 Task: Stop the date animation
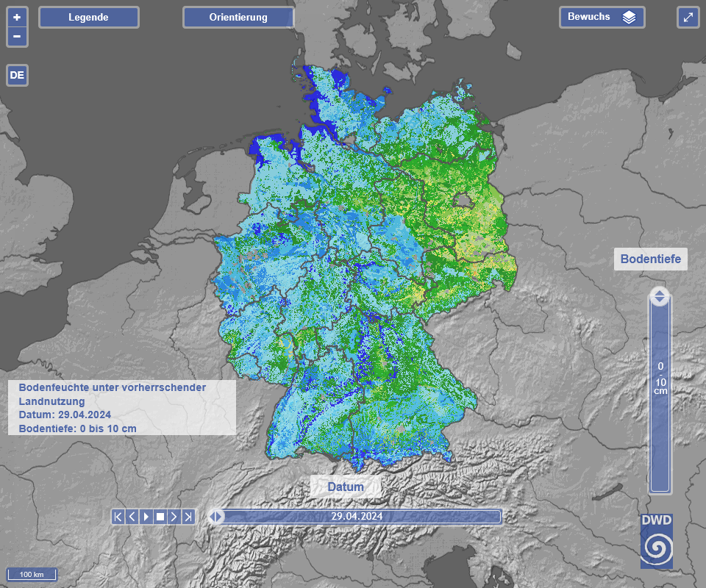(x=160, y=517)
